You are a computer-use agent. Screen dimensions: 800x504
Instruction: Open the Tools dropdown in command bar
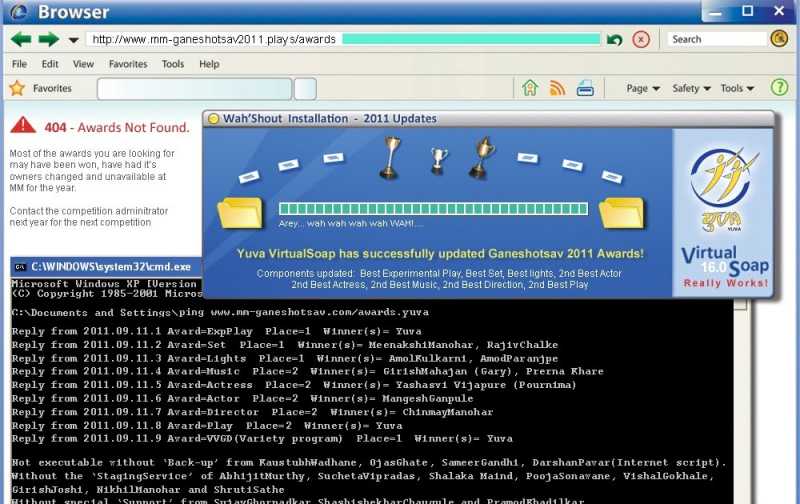click(x=737, y=88)
